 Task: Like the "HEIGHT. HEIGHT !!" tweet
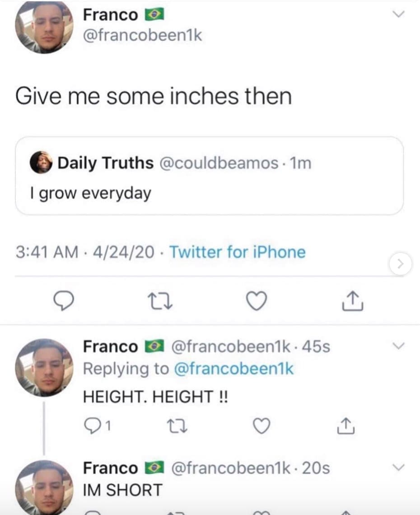pos(261,426)
